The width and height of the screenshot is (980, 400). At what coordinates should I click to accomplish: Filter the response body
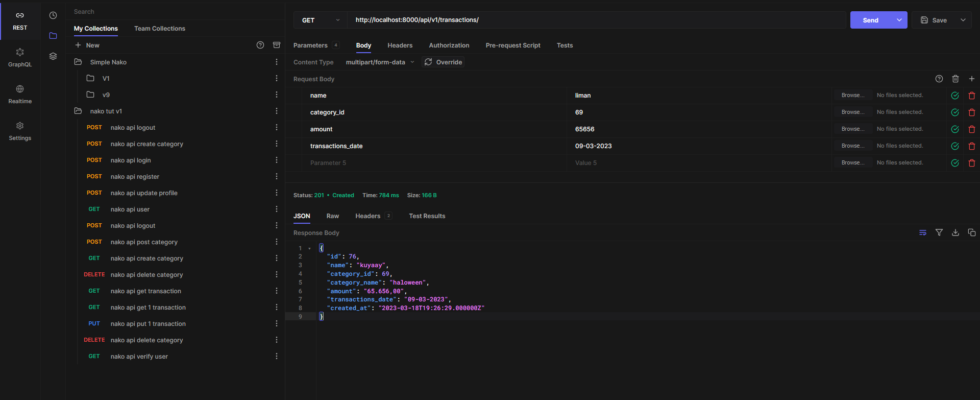[939, 232]
